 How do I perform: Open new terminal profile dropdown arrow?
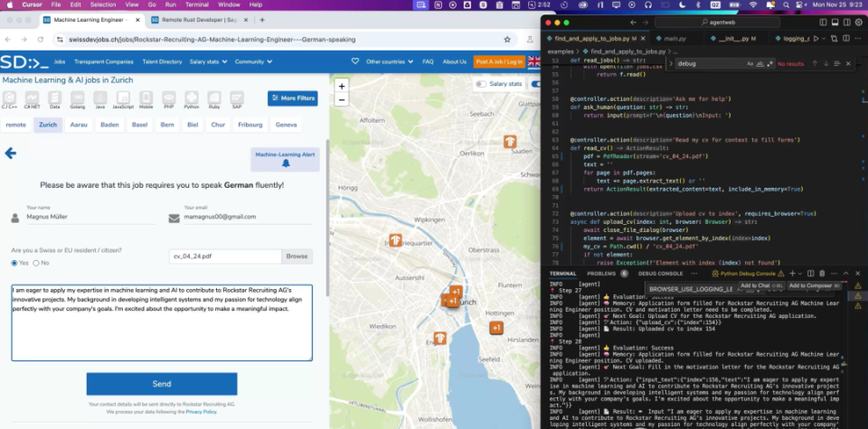point(801,274)
